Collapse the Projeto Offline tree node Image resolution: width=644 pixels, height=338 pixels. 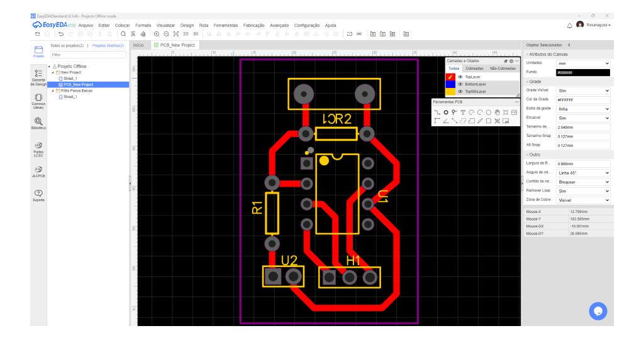coord(49,67)
